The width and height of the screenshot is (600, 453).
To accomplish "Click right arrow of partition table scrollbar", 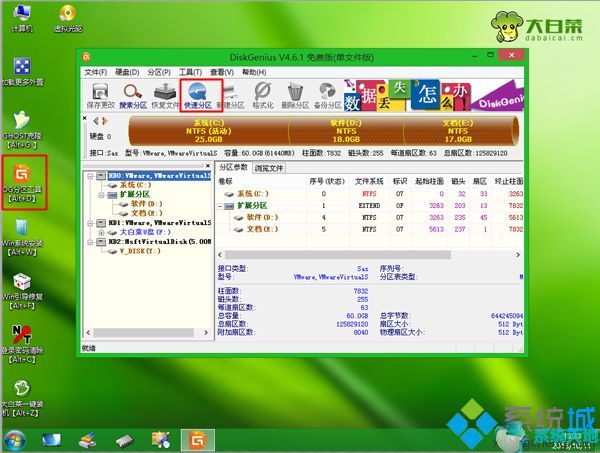I will point(518,255).
